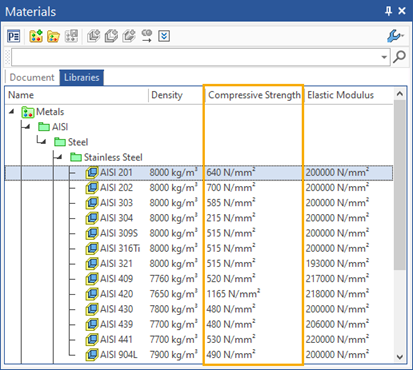Viewport: 413px width, 370px height.
Task: Click the AISI 904L material icon
Action: click(x=92, y=354)
